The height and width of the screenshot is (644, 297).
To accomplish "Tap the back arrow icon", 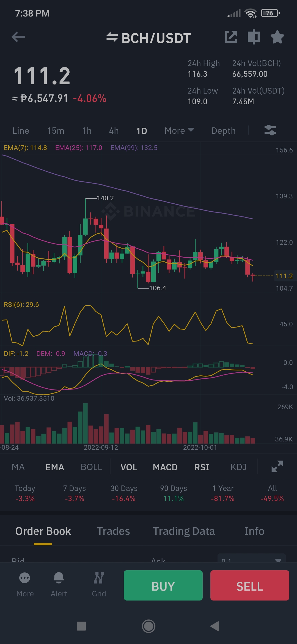I will (x=18, y=37).
